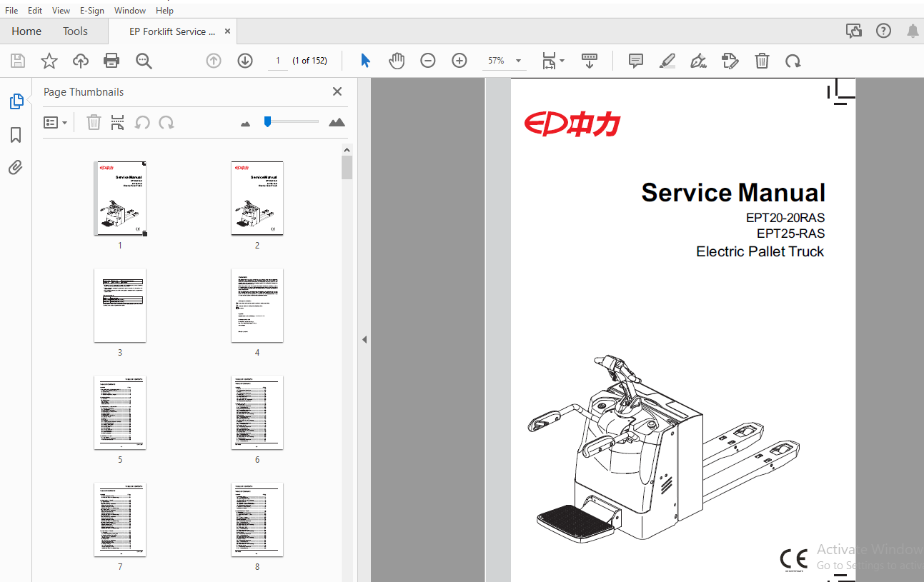
Task: Rotate thumbnails counterclockwise
Action: point(142,123)
